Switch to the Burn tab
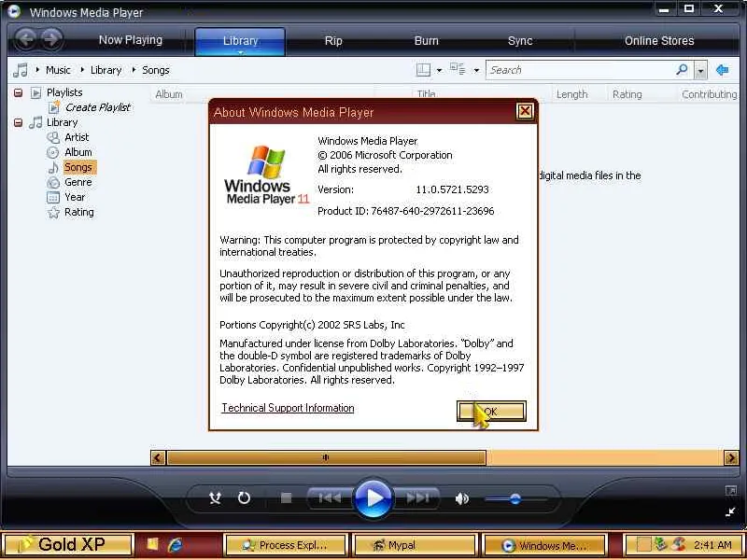747x560 pixels. click(x=427, y=41)
